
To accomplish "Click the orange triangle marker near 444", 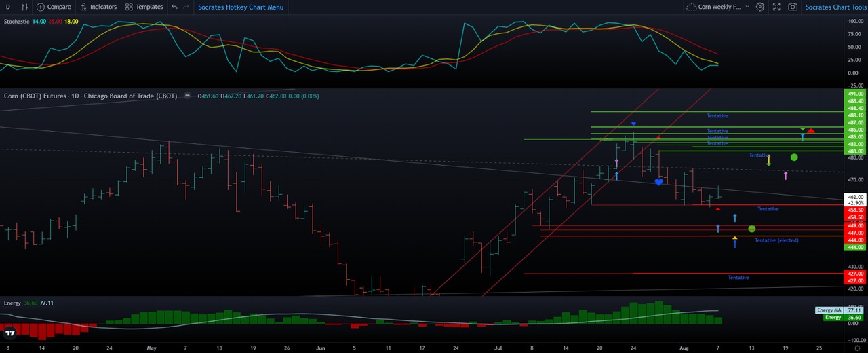I will coord(734,238).
